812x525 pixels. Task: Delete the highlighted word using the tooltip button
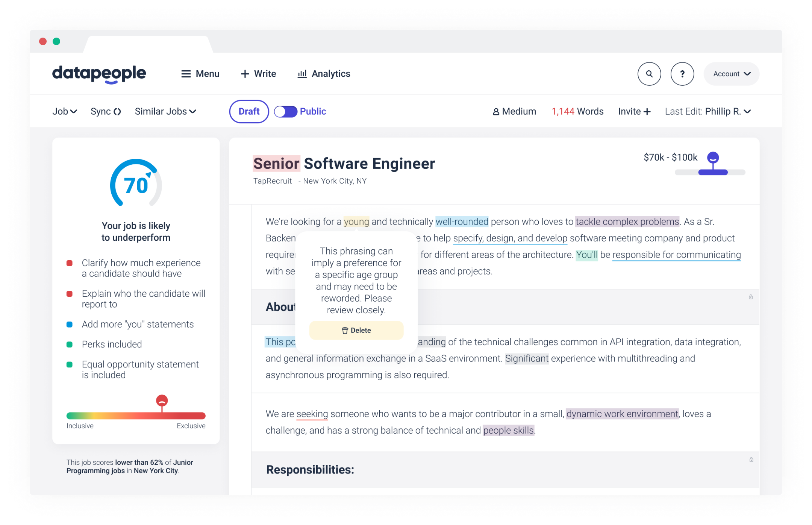point(356,330)
